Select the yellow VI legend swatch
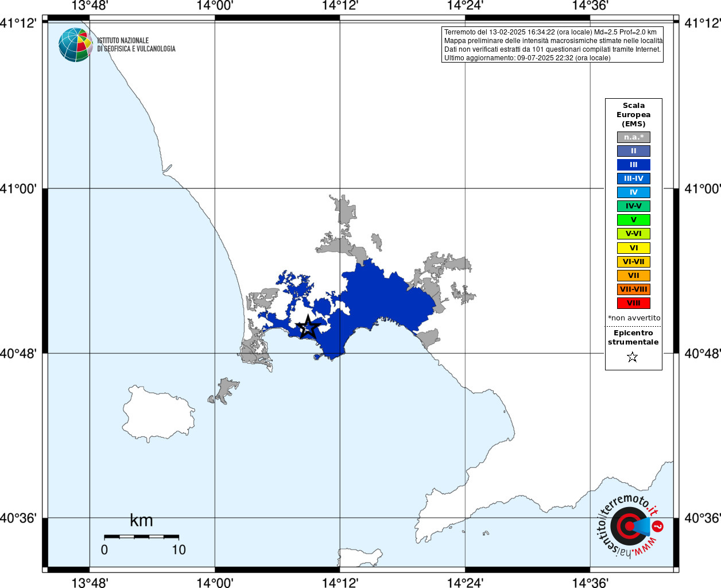 point(634,248)
